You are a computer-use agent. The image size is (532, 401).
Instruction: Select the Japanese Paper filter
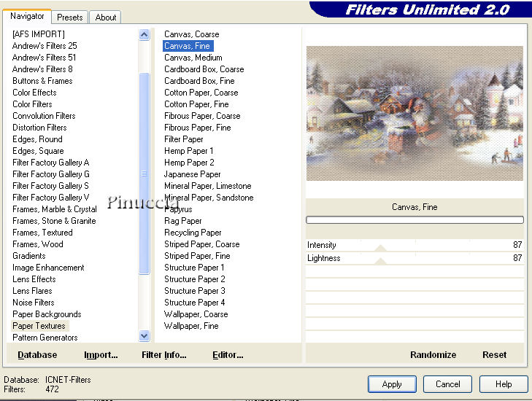click(x=192, y=174)
